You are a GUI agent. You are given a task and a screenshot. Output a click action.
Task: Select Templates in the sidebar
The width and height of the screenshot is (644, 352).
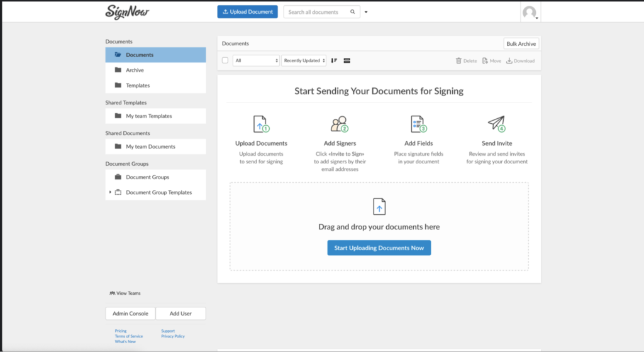pos(138,85)
